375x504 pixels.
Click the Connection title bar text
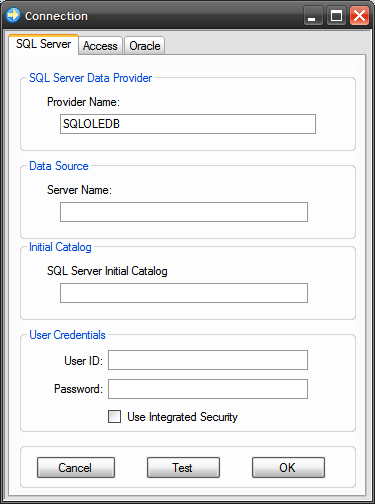pyautogui.click(x=56, y=16)
